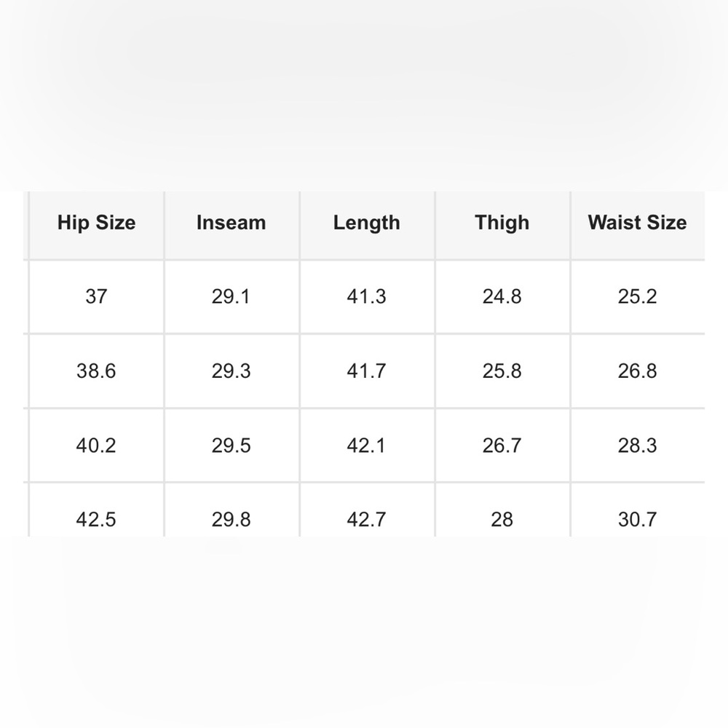Click the Thigh column header
Viewport: 728px width, 728px height.
502,223
